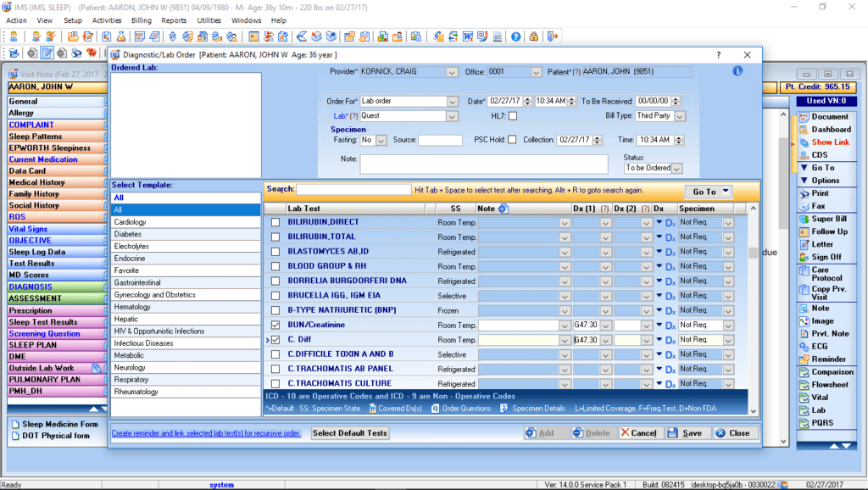Screen dimensions: 868x490
Task: Click the create reminder recursive order link
Action: coord(208,432)
